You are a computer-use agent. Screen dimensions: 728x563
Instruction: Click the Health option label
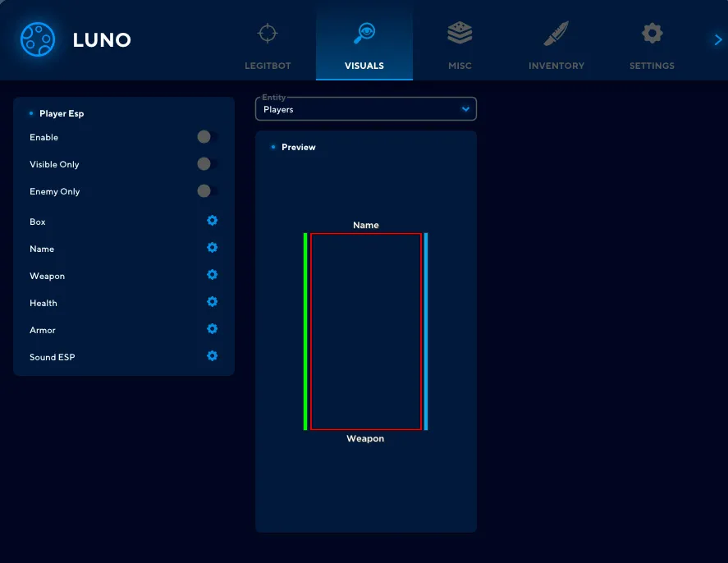(43, 303)
